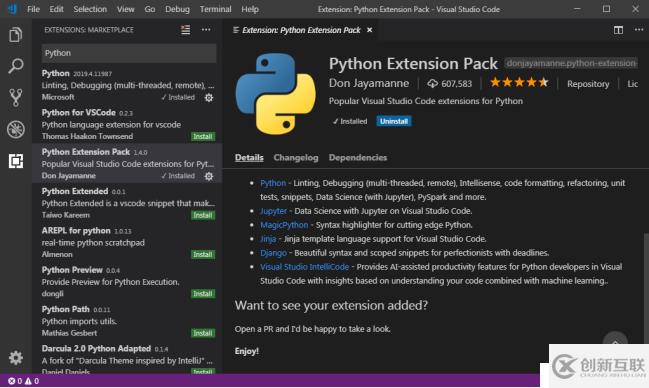The height and width of the screenshot is (388, 649).
Task: Click the errors and warnings status indicator
Action: click(24, 381)
